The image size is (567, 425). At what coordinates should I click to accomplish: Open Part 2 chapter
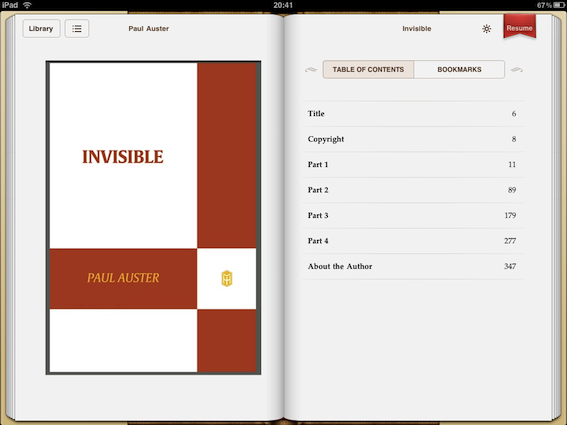click(x=413, y=190)
